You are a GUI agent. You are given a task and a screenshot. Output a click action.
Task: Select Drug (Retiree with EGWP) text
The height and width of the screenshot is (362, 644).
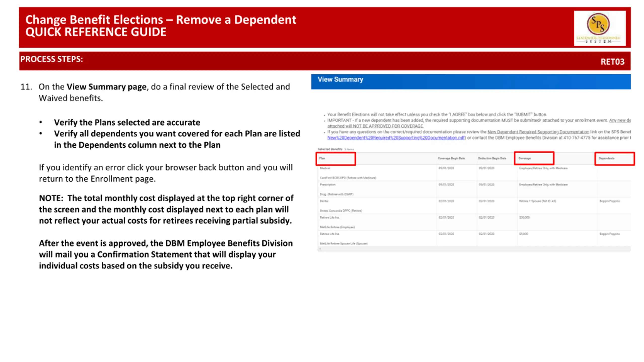(x=337, y=194)
